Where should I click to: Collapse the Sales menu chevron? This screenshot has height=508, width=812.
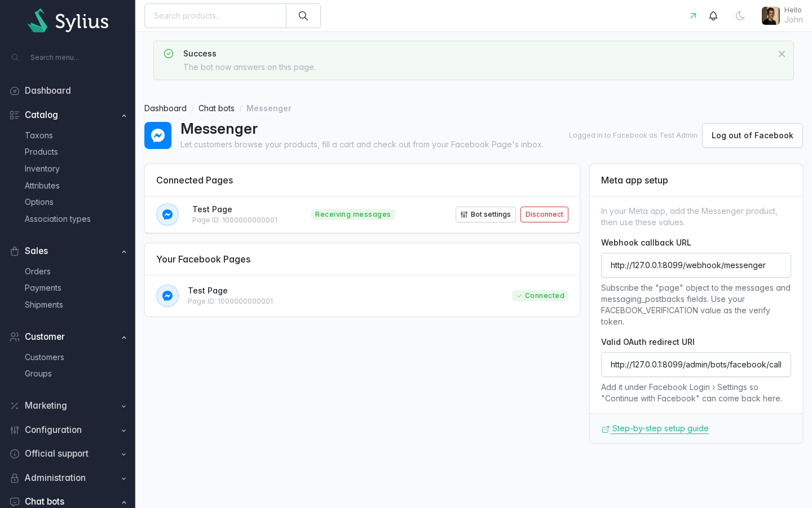pos(124,252)
